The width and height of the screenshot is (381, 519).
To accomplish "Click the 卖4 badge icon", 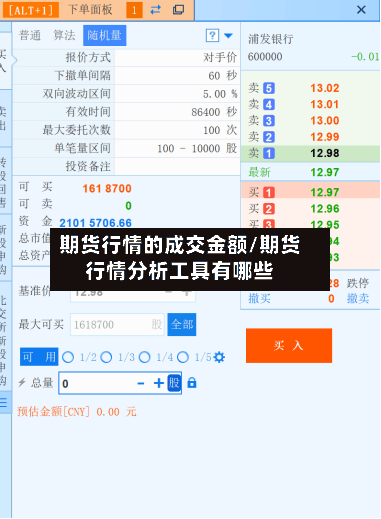I will pos(269,104).
